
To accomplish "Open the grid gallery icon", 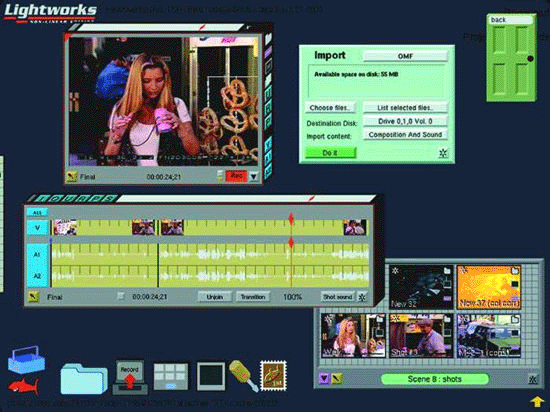I will (x=171, y=377).
